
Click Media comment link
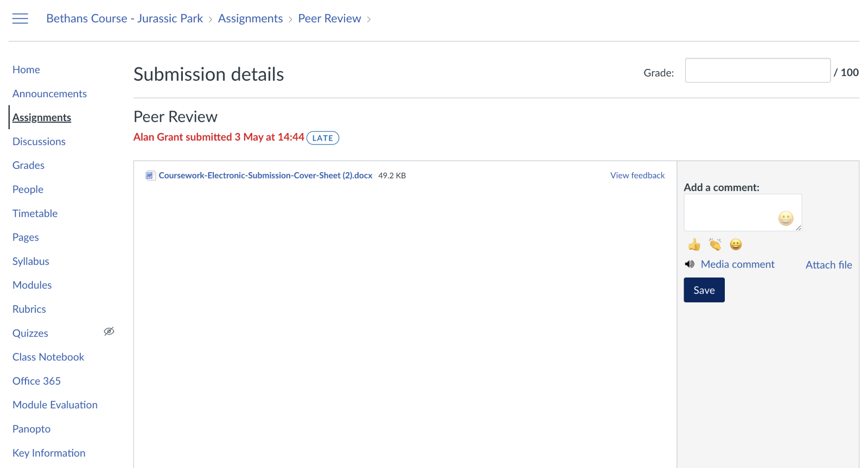coord(737,264)
